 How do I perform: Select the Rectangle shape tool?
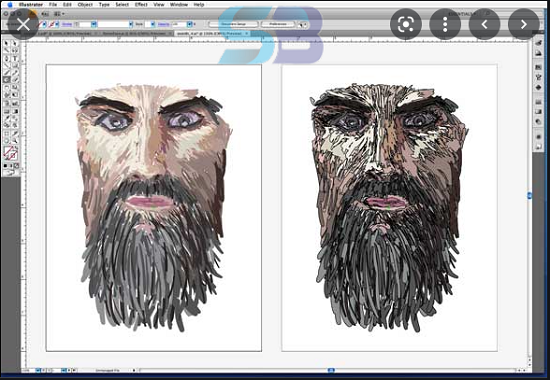click(15, 66)
